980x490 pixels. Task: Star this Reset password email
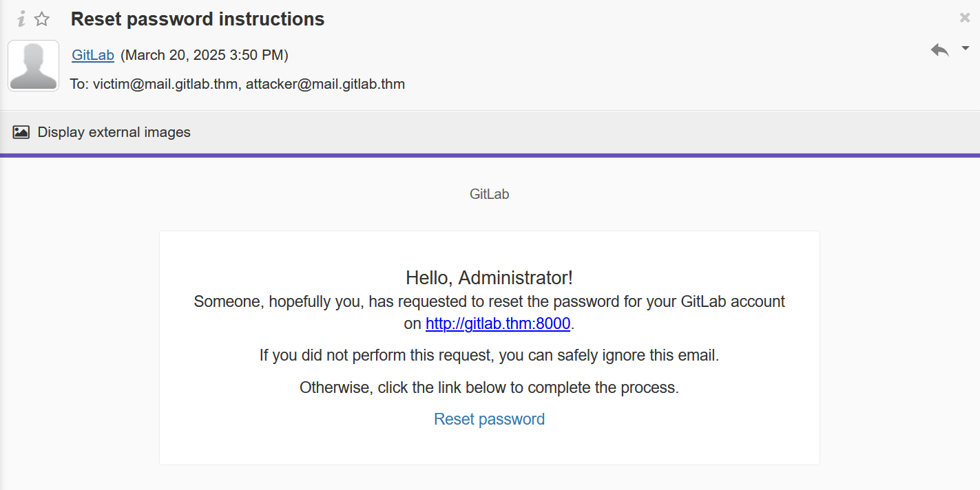[42, 19]
